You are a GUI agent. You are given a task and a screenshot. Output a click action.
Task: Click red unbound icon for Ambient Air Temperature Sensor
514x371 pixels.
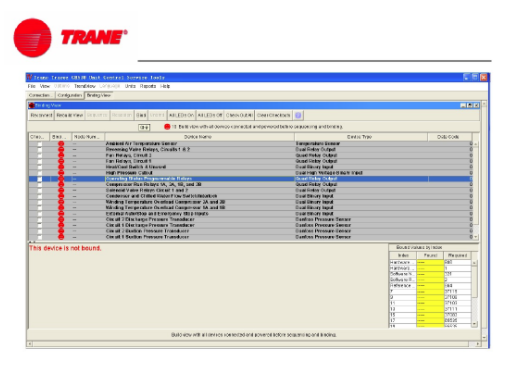pos(61,144)
